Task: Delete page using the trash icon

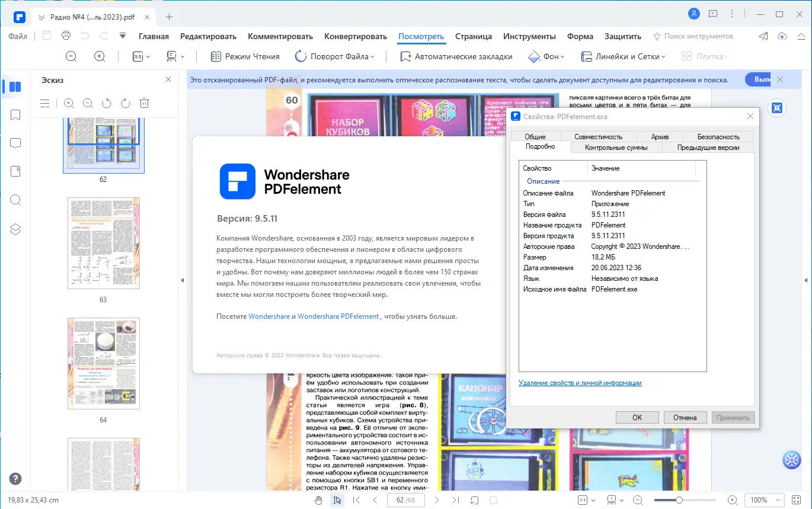Action: coord(144,103)
